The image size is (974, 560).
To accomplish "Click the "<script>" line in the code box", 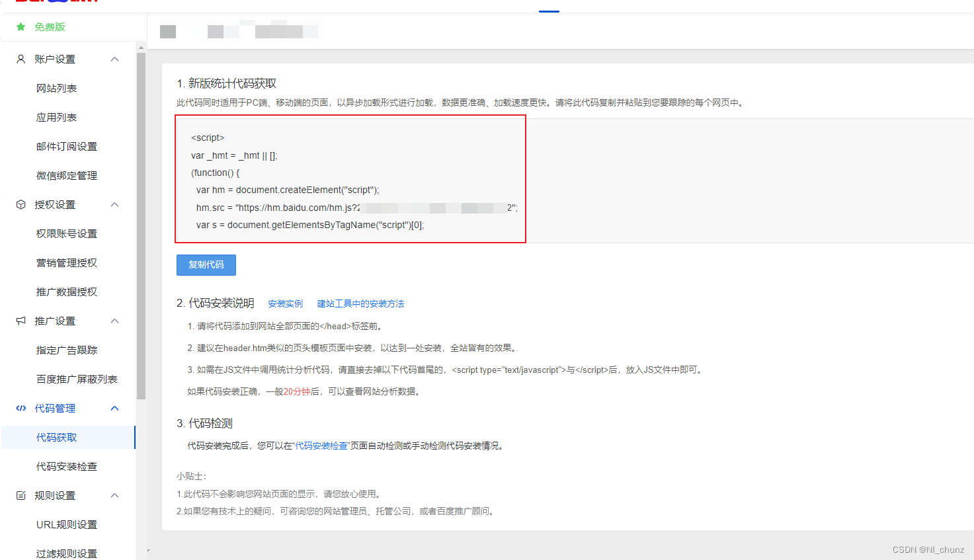I will click(x=208, y=138).
